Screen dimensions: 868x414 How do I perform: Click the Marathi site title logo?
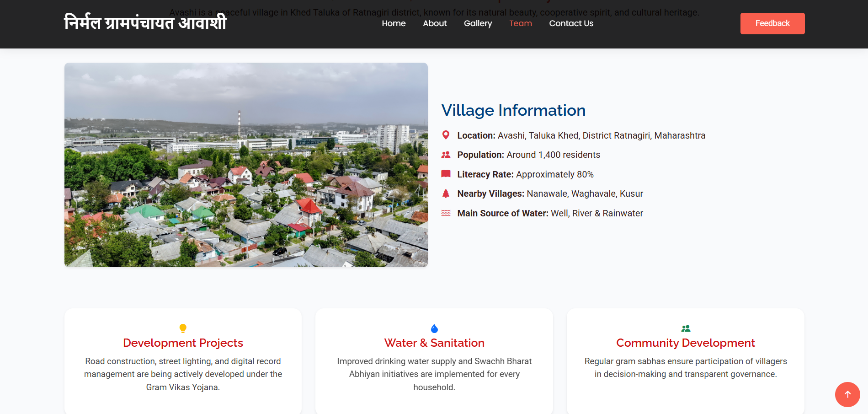145,22
